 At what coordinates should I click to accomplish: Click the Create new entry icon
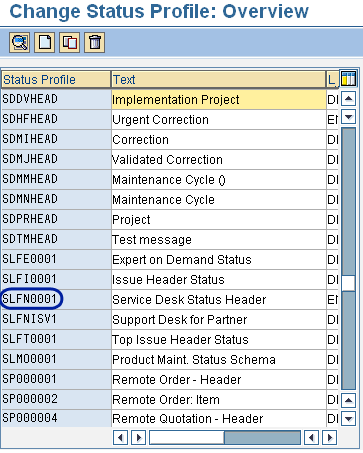tap(45, 42)
